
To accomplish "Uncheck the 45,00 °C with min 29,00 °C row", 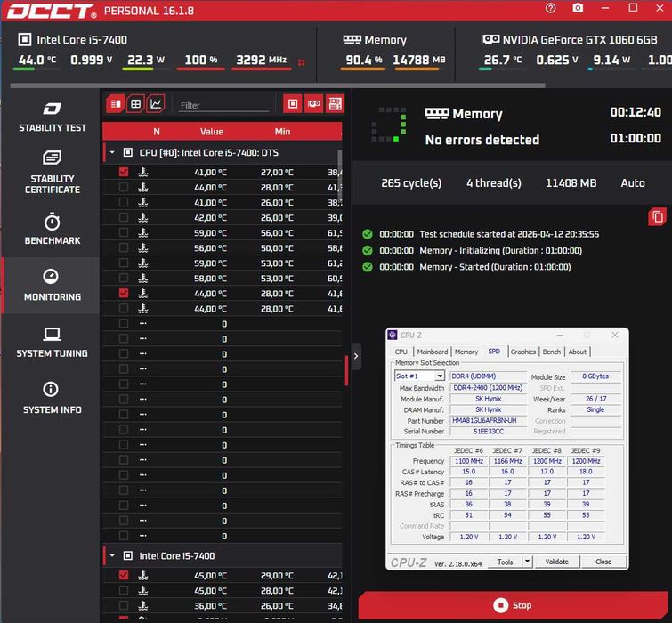I will (x=124, y=576).
